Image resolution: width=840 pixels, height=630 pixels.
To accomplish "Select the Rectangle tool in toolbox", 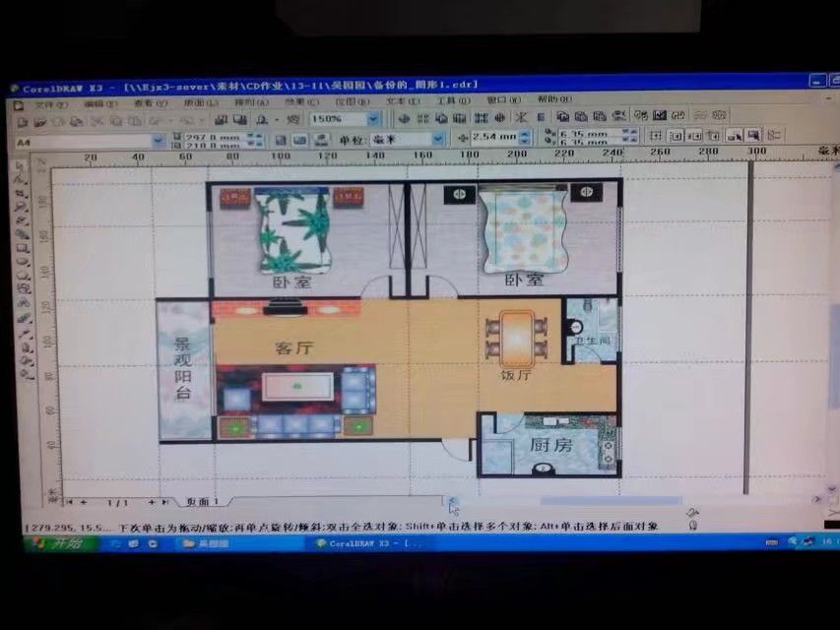I will click(x=20, y=249).
